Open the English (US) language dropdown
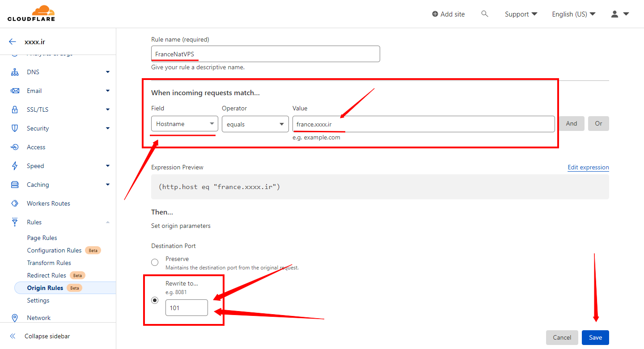Screen dimensions: 644x349 (x=574, y=14)
